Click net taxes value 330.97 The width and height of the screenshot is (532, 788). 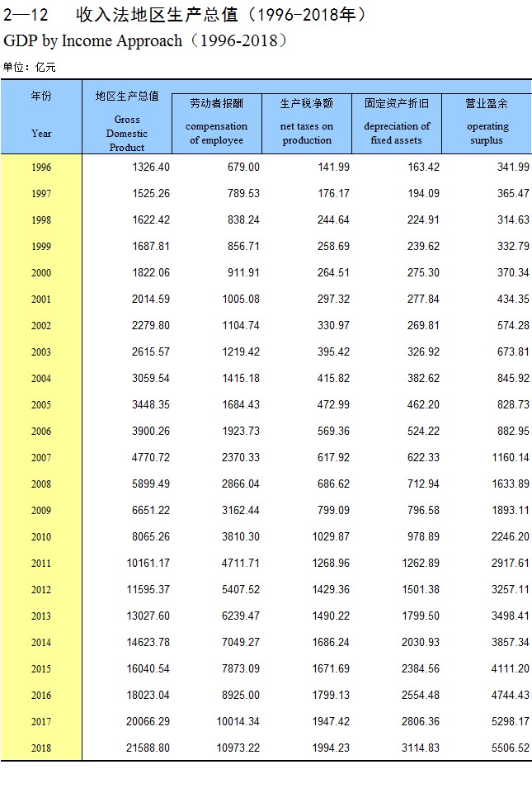(333, 325)
